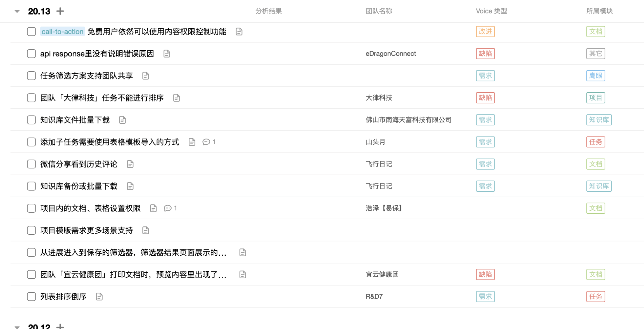Open note icon for 知识库文件批量下载

click(x=122, y=120)
